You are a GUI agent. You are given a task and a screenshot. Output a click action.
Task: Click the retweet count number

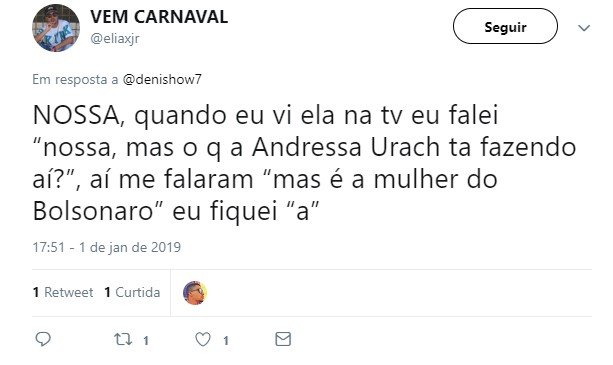[146, 340]
